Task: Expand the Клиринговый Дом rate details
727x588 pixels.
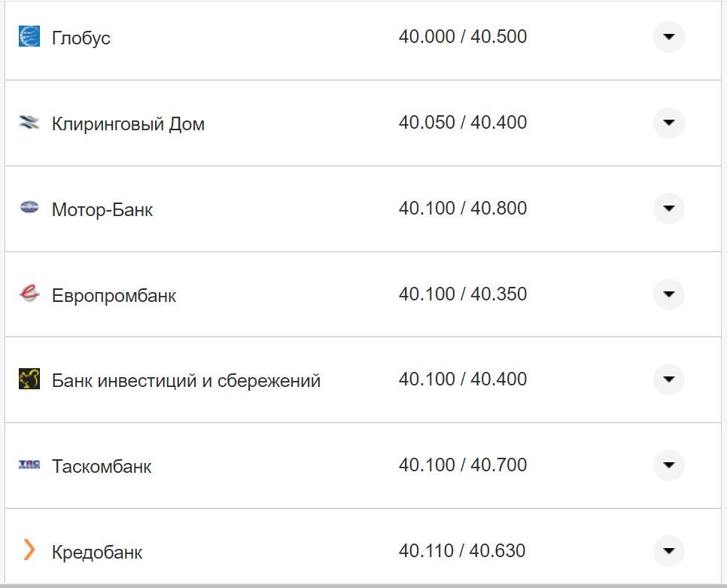Action: click(x=668, y=122)
